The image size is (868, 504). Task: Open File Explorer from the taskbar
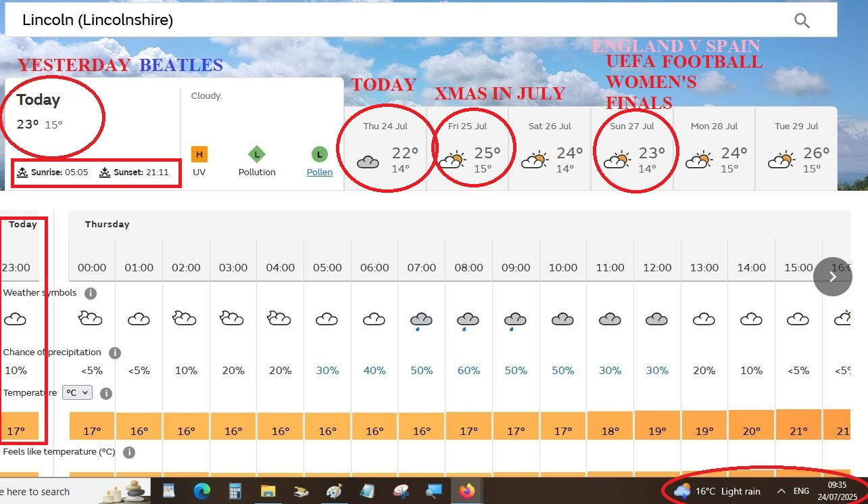pos(268,491)
